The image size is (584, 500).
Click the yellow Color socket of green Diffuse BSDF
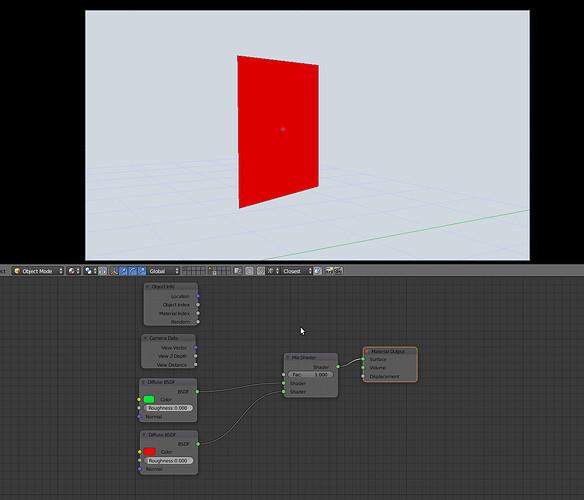click(x=139, y=399)
